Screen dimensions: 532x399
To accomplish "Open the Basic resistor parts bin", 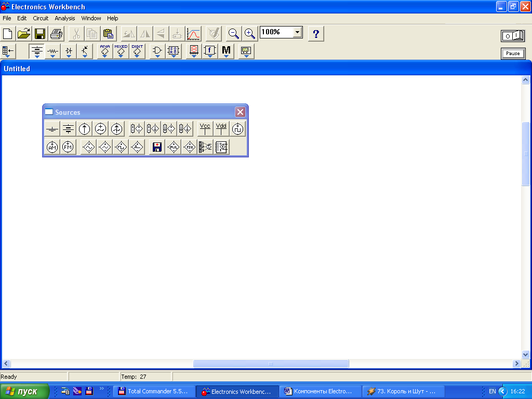I will coord(52,51).
